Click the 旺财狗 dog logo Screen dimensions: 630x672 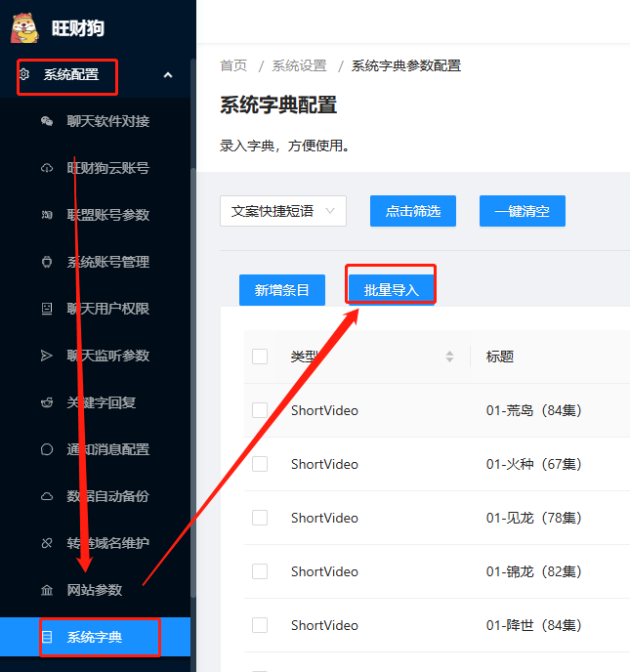point(24,28)
